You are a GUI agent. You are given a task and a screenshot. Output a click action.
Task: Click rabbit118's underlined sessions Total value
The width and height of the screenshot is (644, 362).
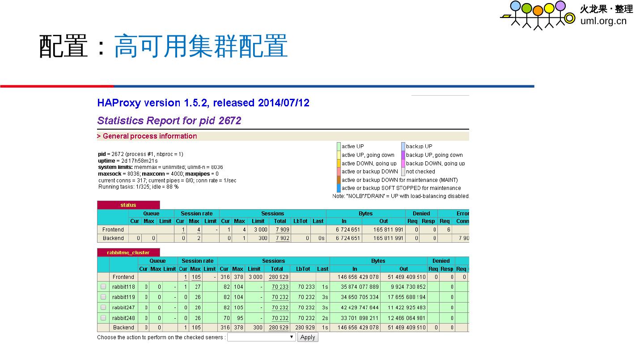[x=280, y=287]
